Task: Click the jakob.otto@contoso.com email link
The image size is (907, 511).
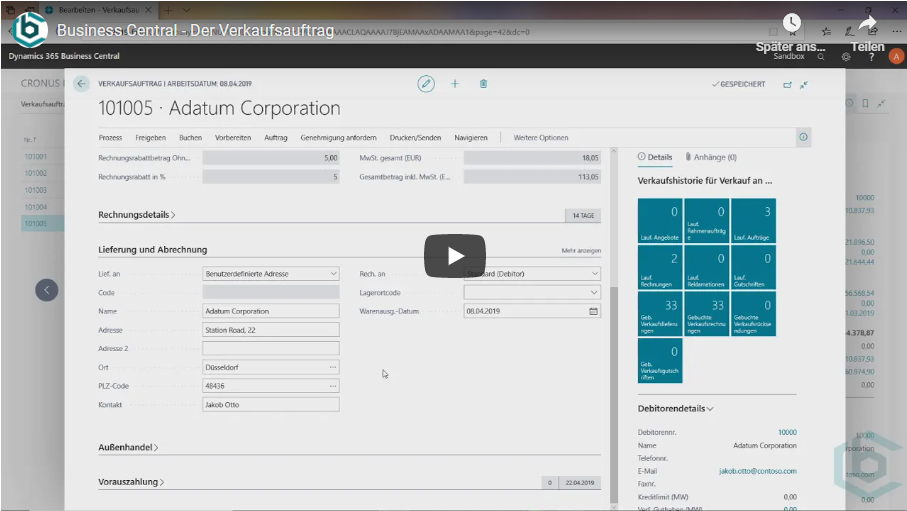Action: (757, 471)
